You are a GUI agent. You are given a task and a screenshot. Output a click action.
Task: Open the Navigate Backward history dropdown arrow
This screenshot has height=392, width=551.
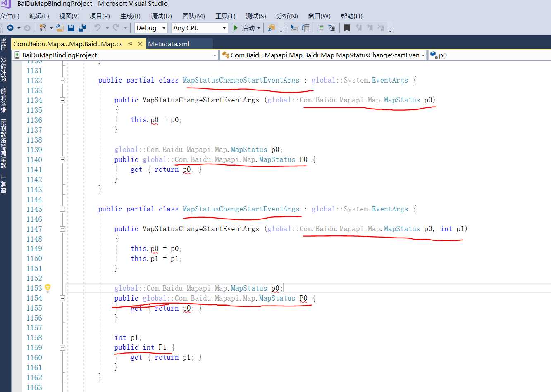click(19, 28)
